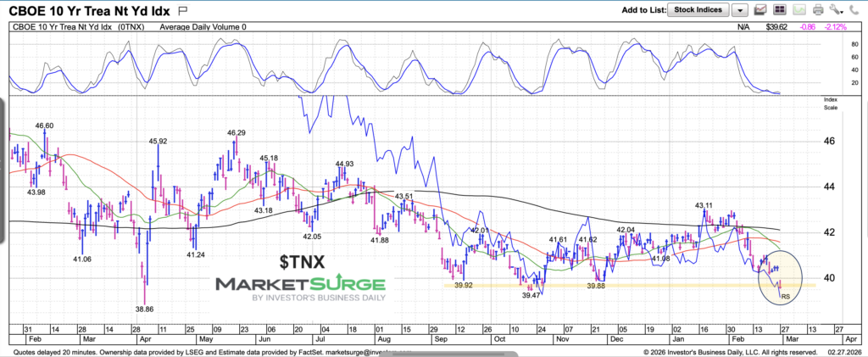Click the 39.92 September low label
Screen dimensions: 868x357
[463, 286]
